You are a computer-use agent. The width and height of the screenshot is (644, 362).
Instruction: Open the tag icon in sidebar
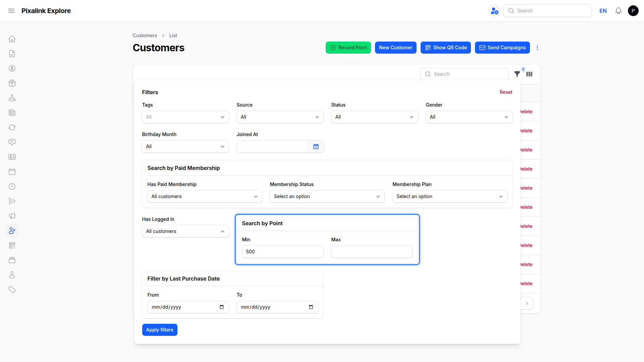[12, 290]
